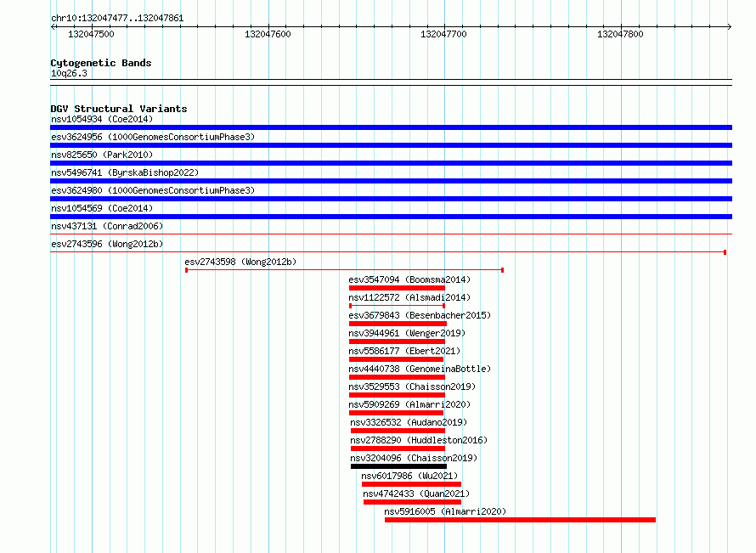Click the blue bar under nsv5496741
Viewport: 756px width, 553px height.
point(391,181)
